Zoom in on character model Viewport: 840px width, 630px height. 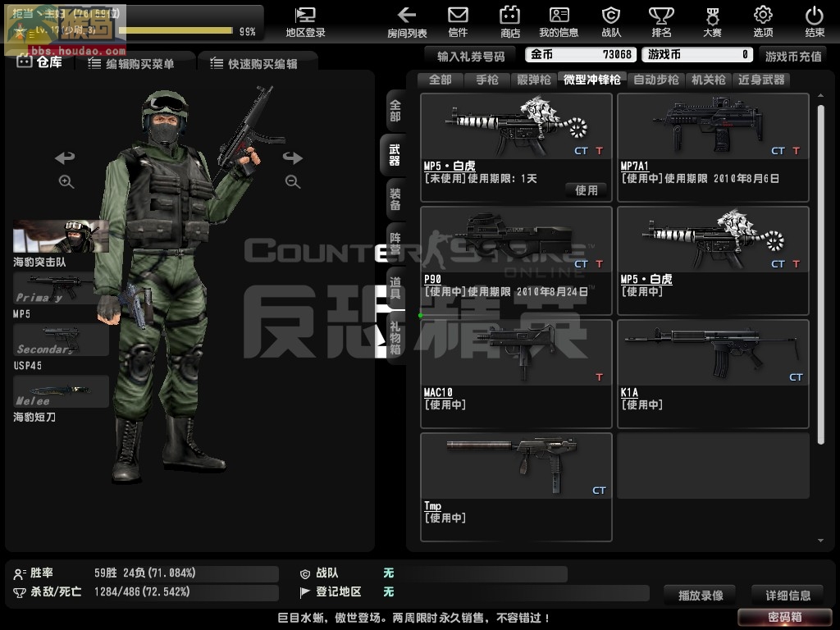tap(66, 181)
